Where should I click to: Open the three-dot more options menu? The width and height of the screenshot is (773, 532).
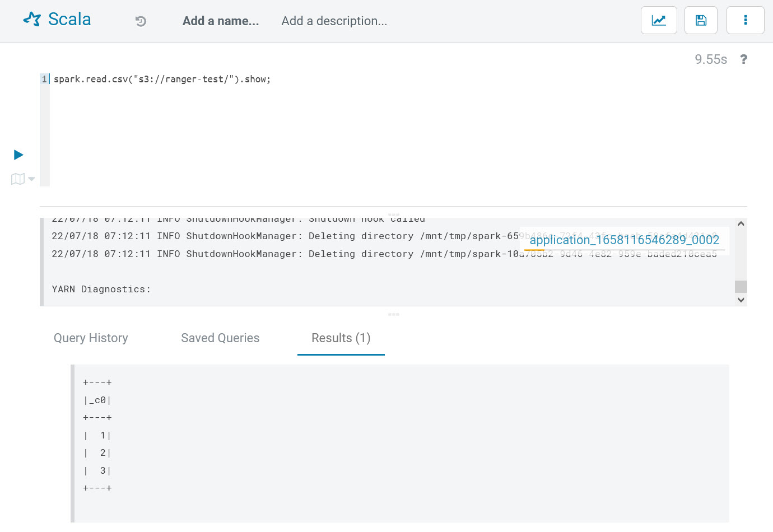tap(745, 21)
